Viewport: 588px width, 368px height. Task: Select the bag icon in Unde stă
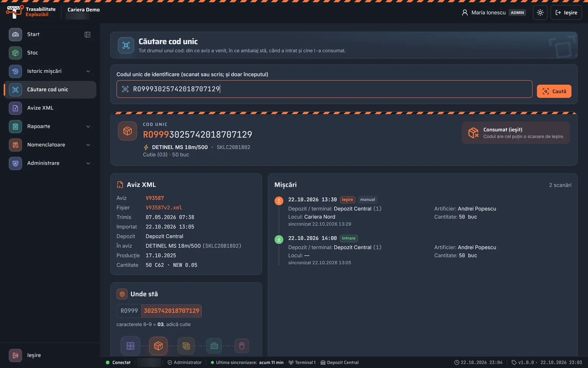click(x=214, y=346)
